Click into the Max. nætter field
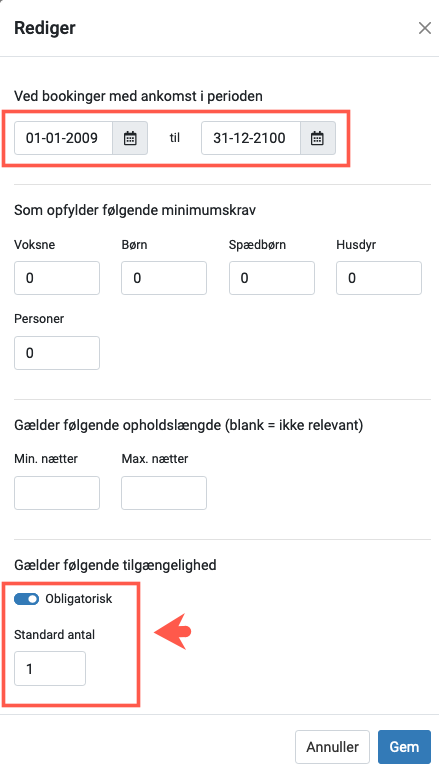Screen dimensions: 439x773 (x=164, y=493)
